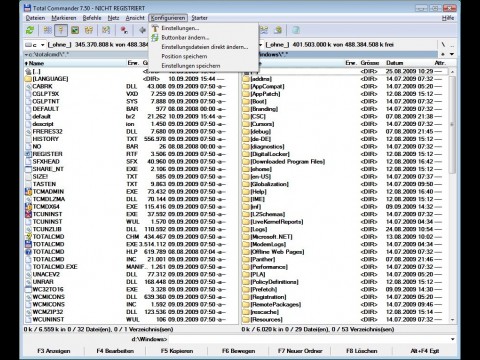Click the floppy icon of TOTALCMD EXE
Image resolution: width=480 pixels, height=360 pixels.
(x=28, y=244)
